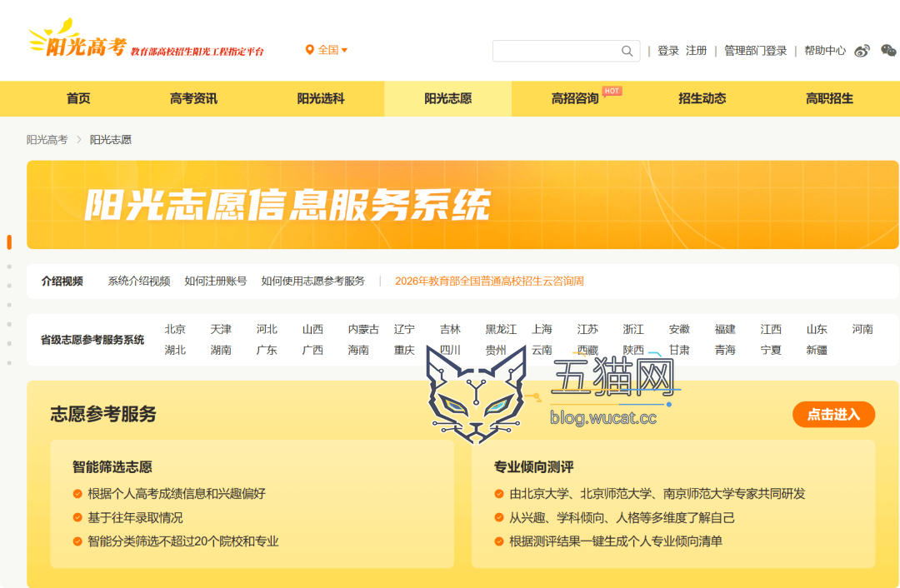Select 山东 province link
Viewport: 900px width, 588px height.
817,329
